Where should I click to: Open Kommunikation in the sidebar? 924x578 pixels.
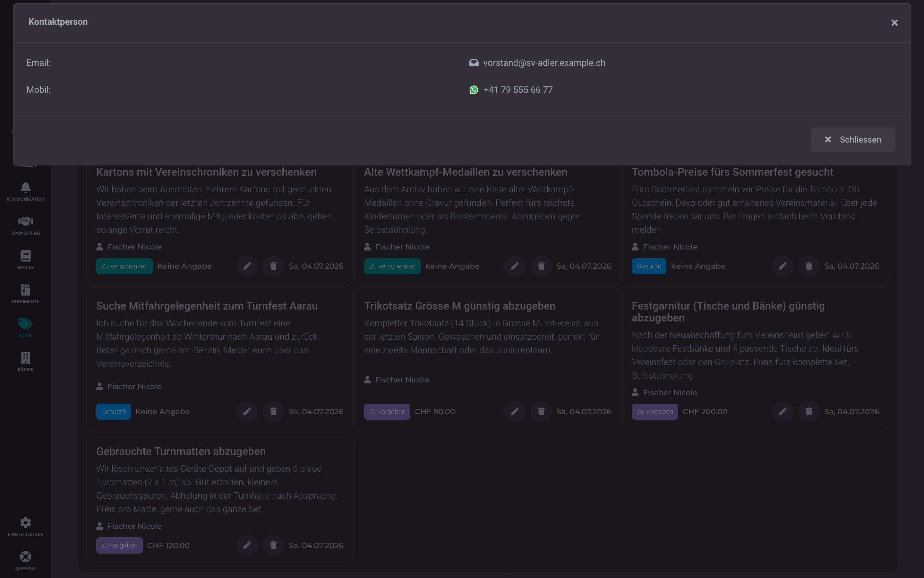[26, 191]
